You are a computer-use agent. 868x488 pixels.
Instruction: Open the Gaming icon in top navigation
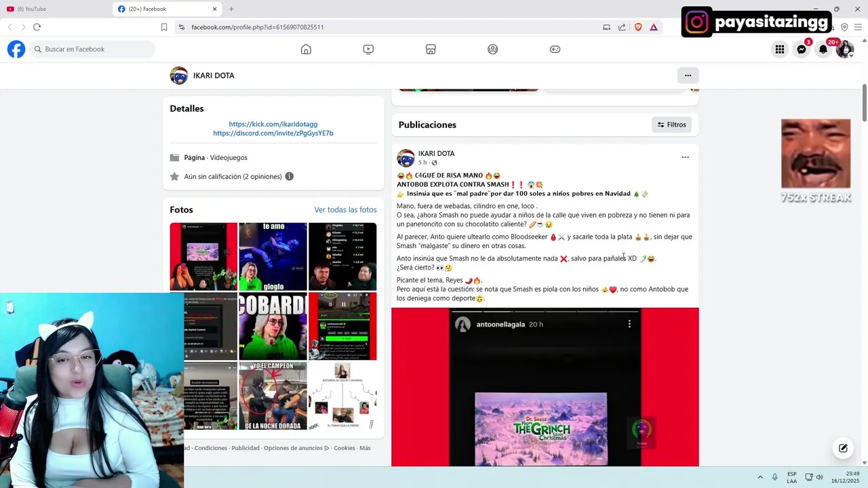(x=555, y=49)
